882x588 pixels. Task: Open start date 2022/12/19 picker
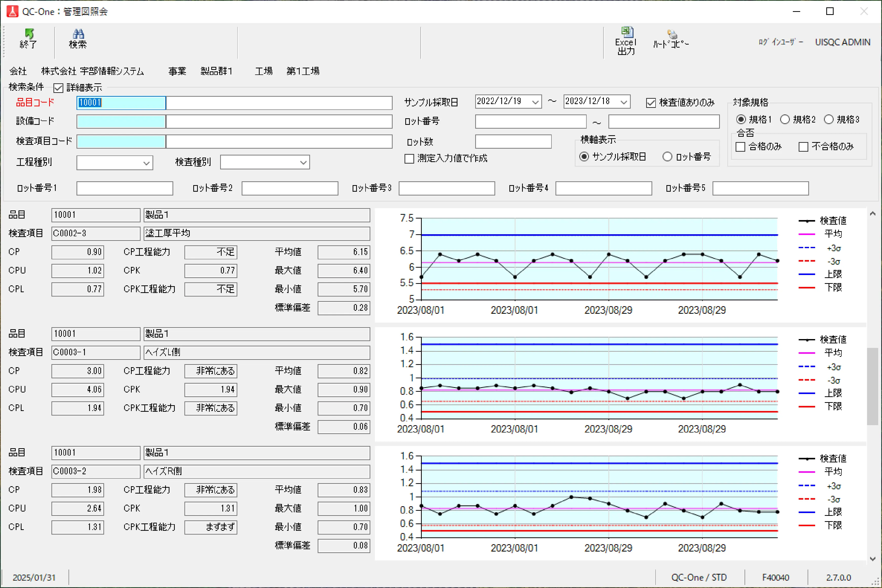[535, 102]
